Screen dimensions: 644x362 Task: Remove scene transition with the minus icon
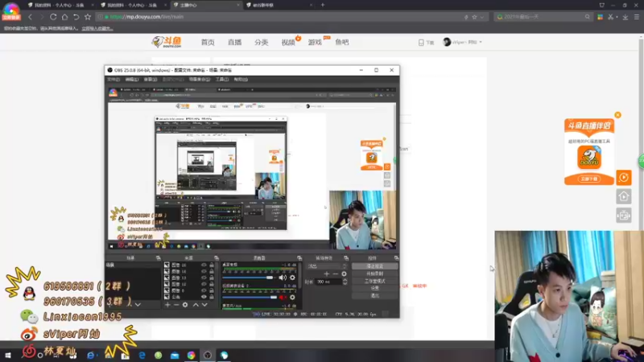click(335, 274)
